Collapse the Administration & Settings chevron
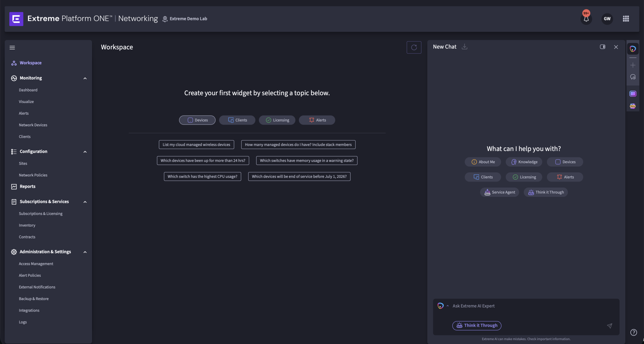The width and height of the screenshot is (644, 344). tap(85, 252)
